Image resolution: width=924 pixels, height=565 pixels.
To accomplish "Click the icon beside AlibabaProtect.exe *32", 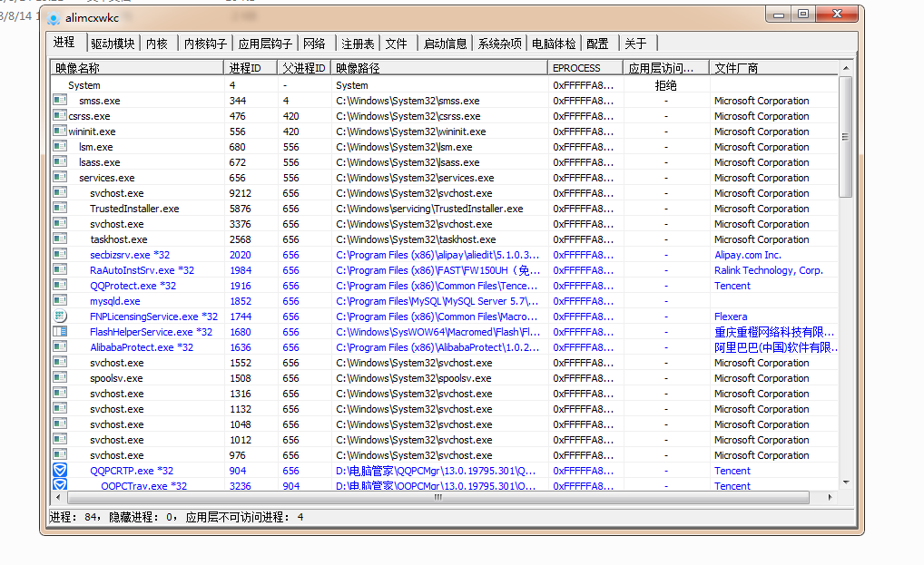I will (60, 346).
